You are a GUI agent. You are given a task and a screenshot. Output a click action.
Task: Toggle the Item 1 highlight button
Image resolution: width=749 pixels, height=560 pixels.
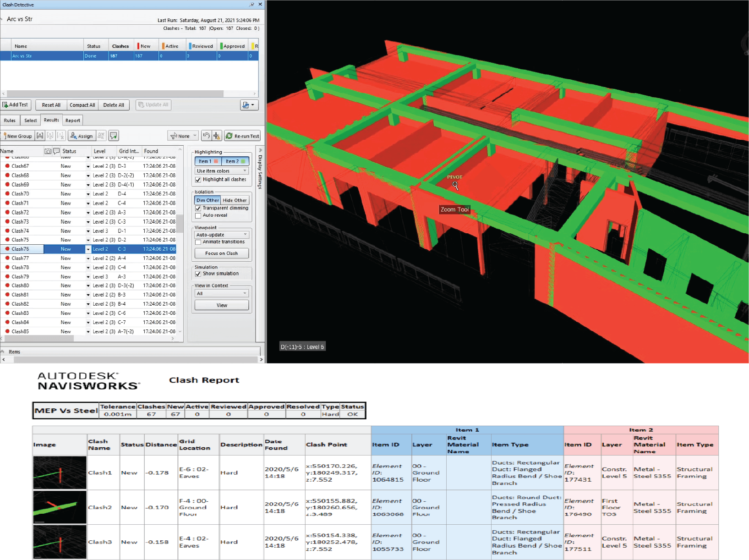click(208, 161)
